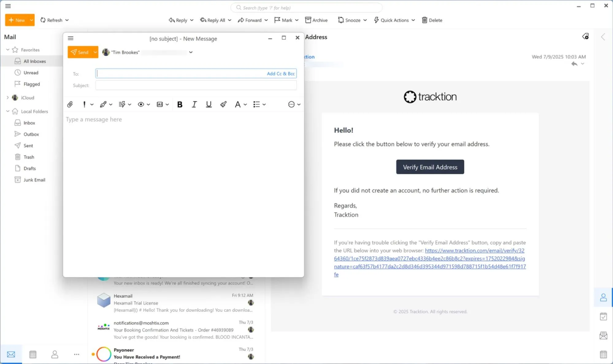Insert an emoji into the message
The width and height of the screenshot is (613, 364).
292,104
